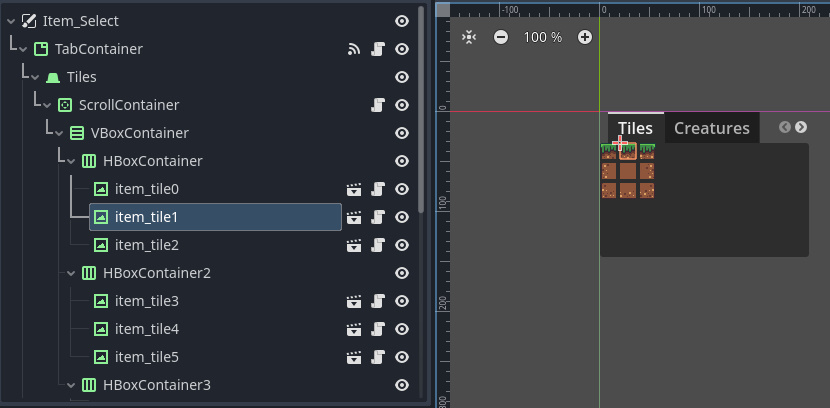Image resolution: width=830 pixels, height=408 pixels.
Task: Open script attached to item_tile4
Action: click(x=377, y=330)
